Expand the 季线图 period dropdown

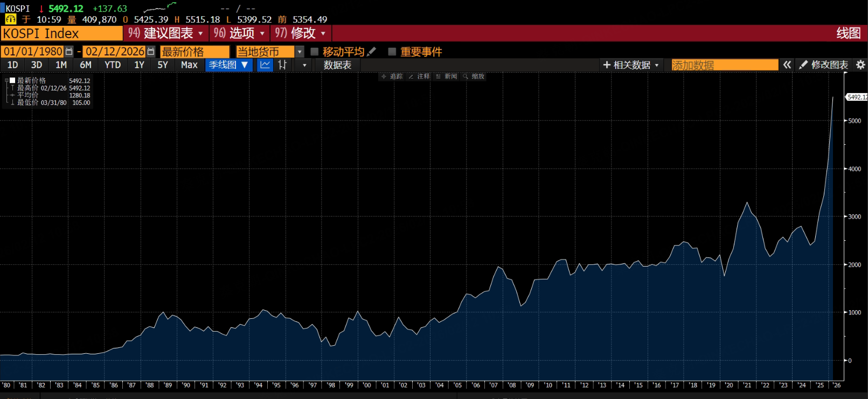245,65
